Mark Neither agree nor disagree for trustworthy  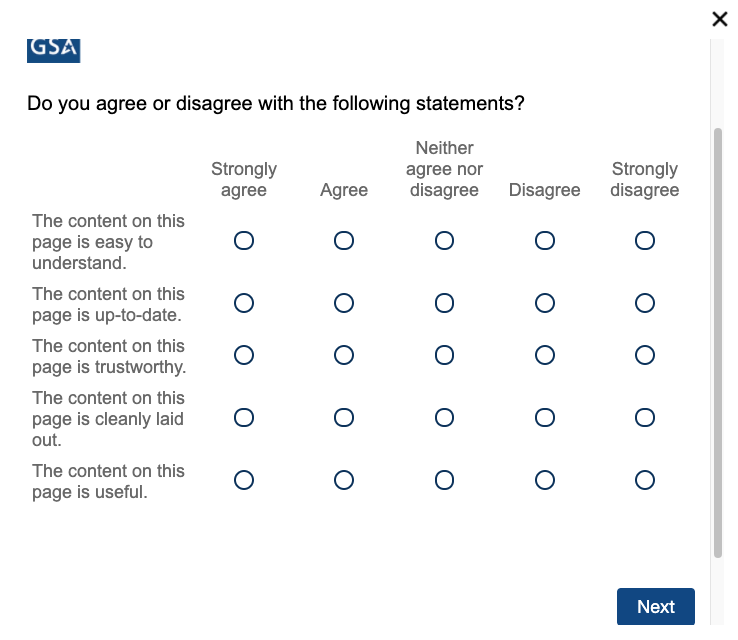pyautogui.click(x=445, y=355)
